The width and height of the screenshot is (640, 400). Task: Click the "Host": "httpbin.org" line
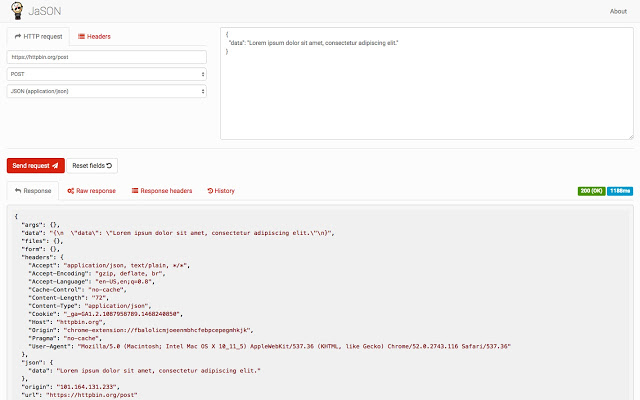67,322
